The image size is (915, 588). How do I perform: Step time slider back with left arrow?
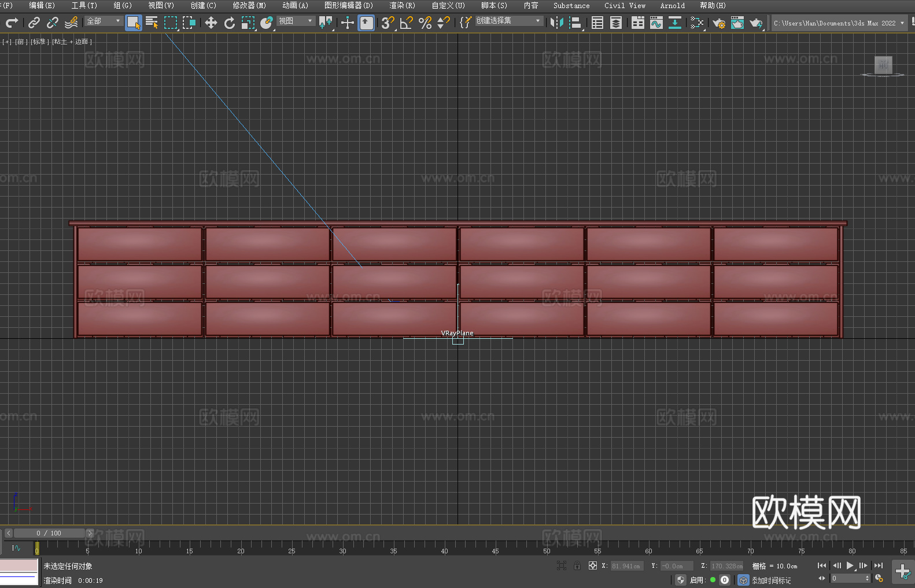click(x=8, y=533)
